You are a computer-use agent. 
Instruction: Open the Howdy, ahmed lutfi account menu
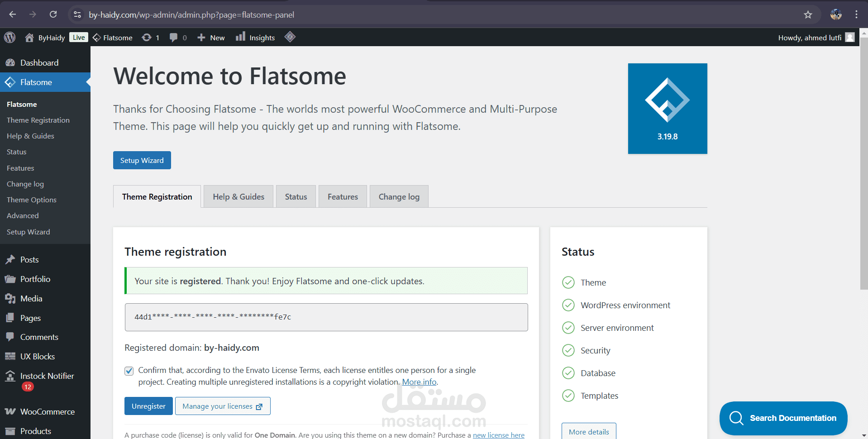[x=816, y=38]
